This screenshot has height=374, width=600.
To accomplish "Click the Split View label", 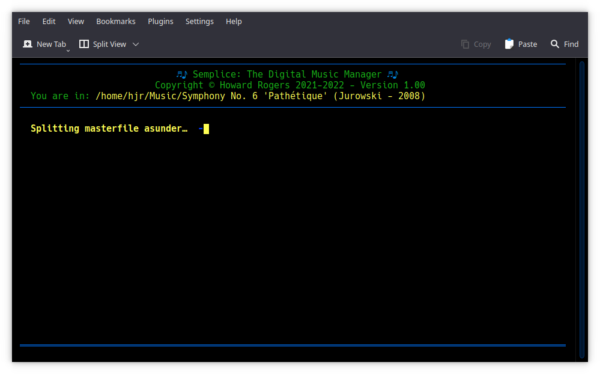I will tap(109, 44).
